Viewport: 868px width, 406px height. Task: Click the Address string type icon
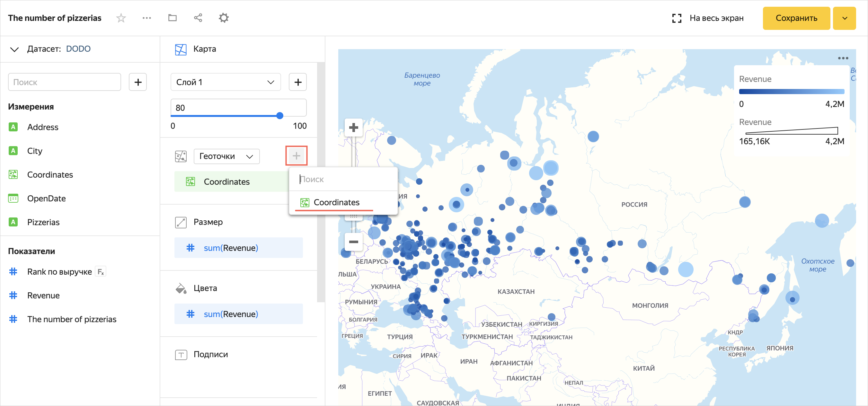click(13, 127)
